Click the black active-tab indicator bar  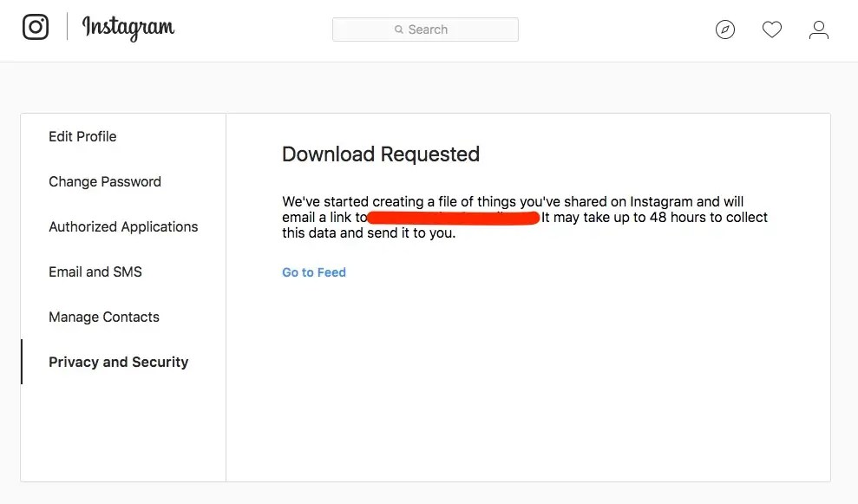(22, 362)
